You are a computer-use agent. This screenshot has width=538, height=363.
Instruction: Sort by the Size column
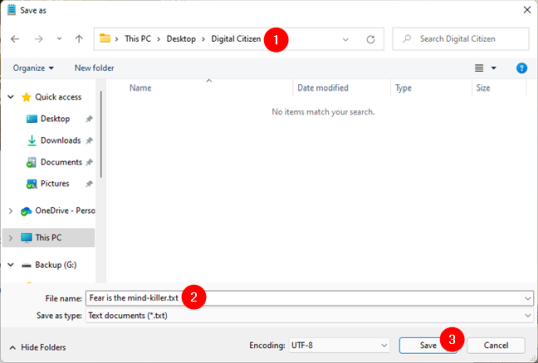(483, 88)
